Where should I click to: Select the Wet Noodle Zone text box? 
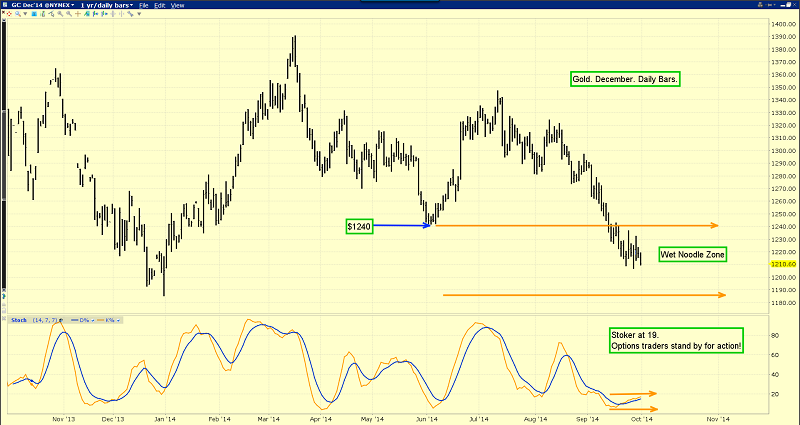coord(692,256)
